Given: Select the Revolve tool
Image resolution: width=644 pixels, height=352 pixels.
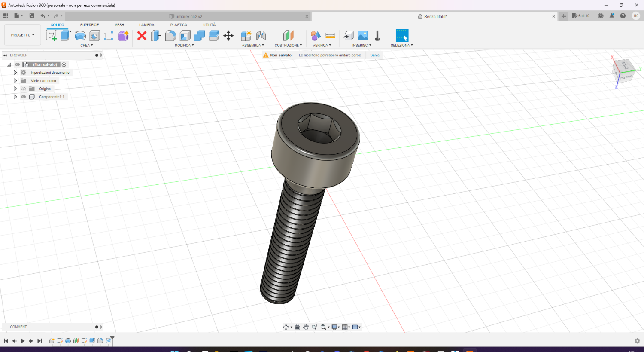Looking at the screenshot, I should click(80, 36).
